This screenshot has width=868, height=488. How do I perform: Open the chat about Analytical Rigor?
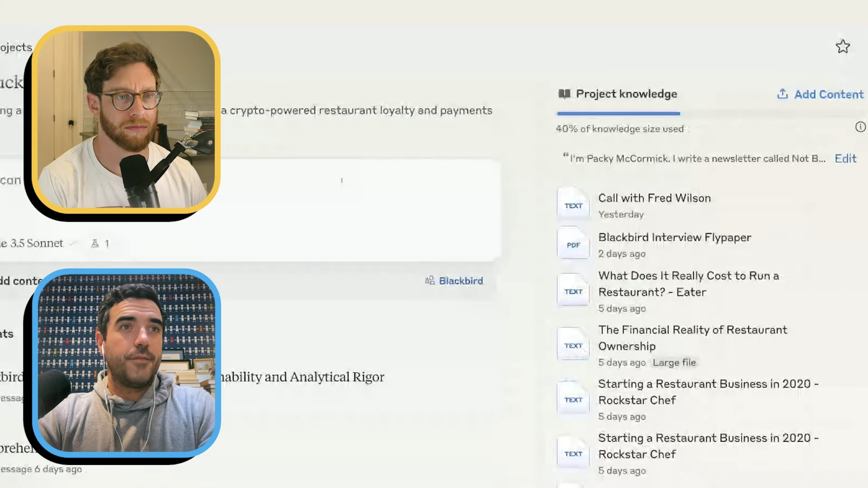pos(301,377)
